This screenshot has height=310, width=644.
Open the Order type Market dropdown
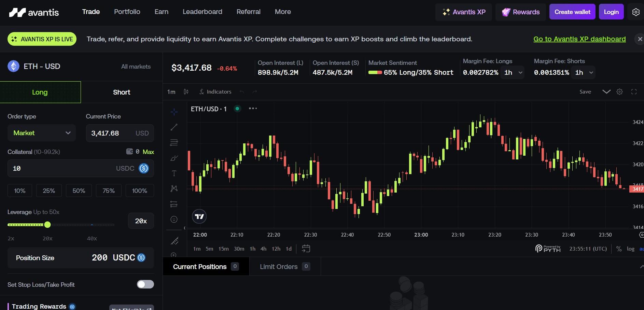(x=42, y=133)
